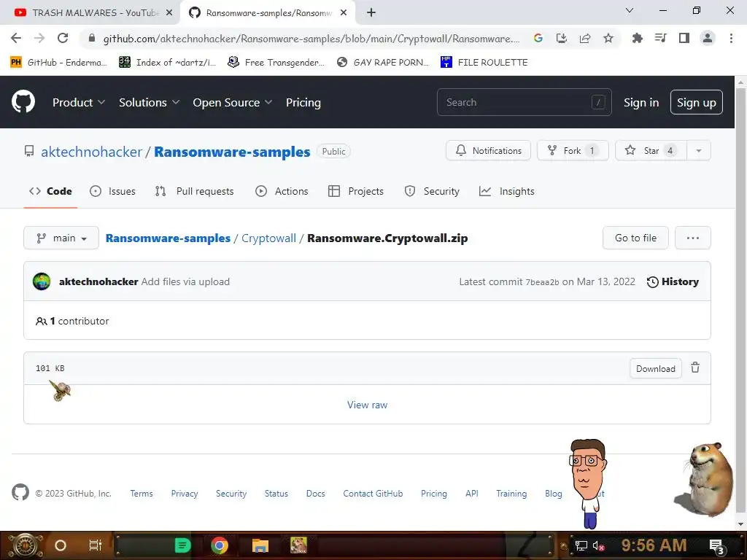This screenshot has width=747, height=560.
Task: Open the Actions tab
Action: coord(282,191)
